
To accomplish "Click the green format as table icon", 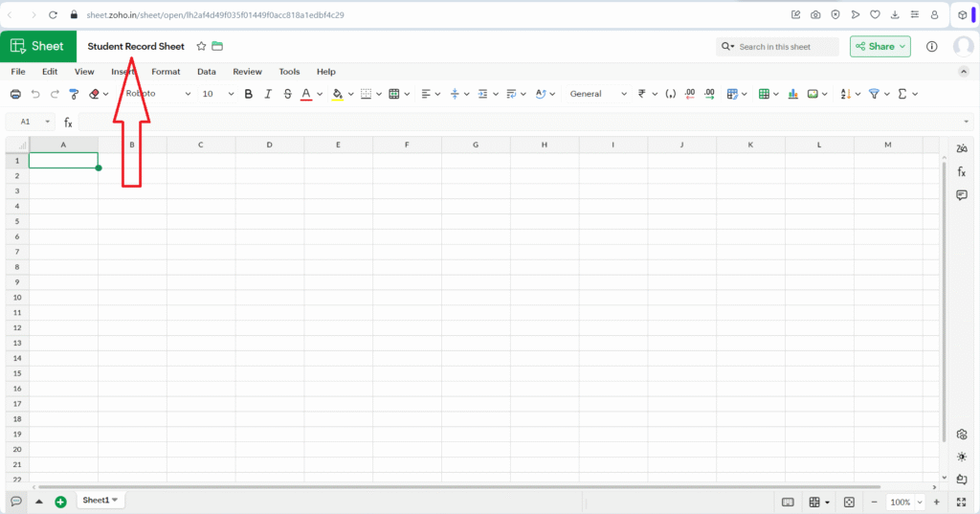I will [x=764, y=94].
